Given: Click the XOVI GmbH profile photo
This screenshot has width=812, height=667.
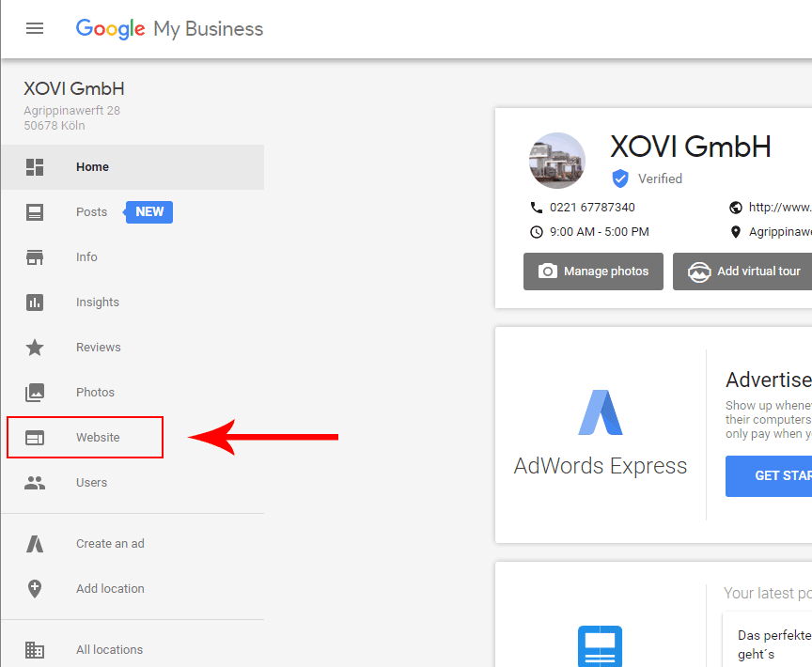Looking at the screenshot, I should [x=557, y=161].
